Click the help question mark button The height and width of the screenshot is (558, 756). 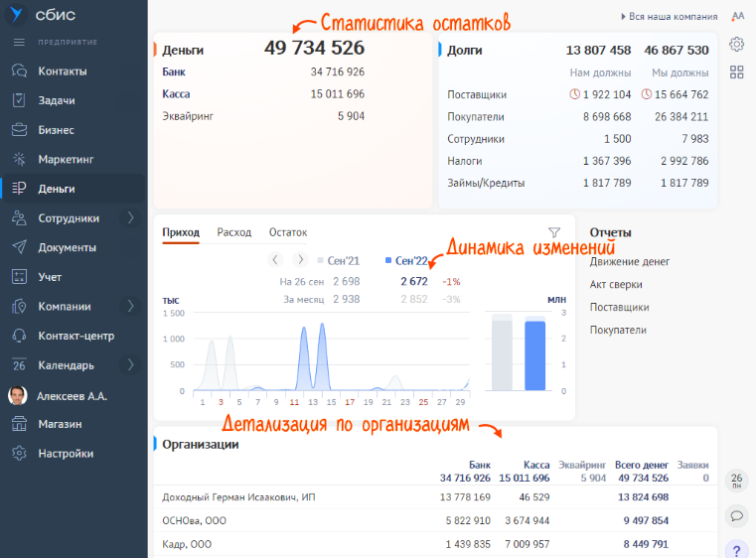(x=736, y=548)
